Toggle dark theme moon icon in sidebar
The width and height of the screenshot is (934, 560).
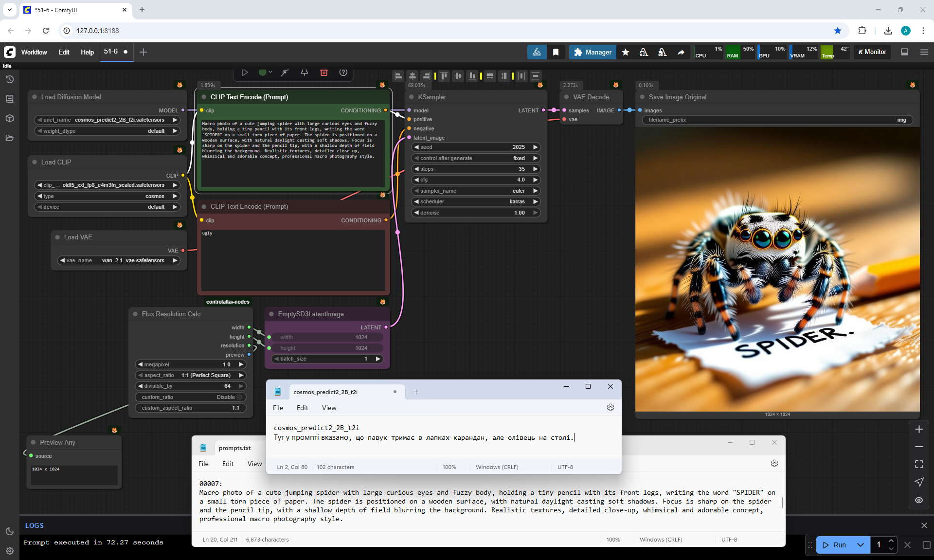(x=9, y=531)
